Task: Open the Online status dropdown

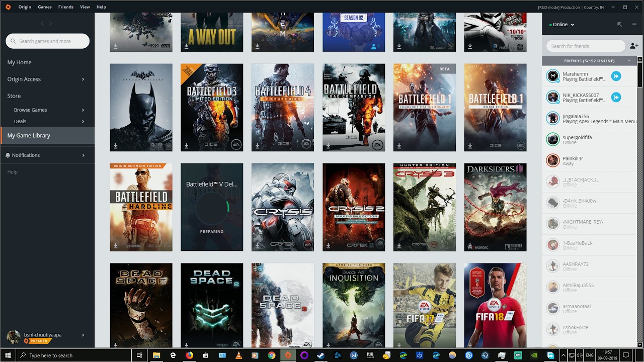Action: [562, 24]
